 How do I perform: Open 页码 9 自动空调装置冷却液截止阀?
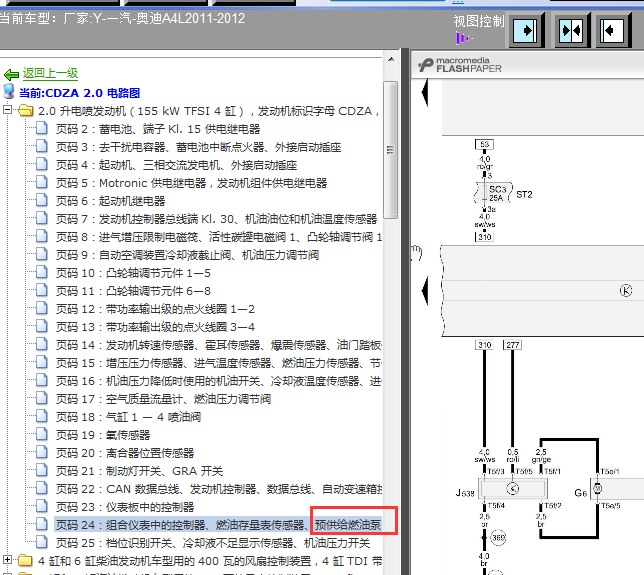coord(187,255)
